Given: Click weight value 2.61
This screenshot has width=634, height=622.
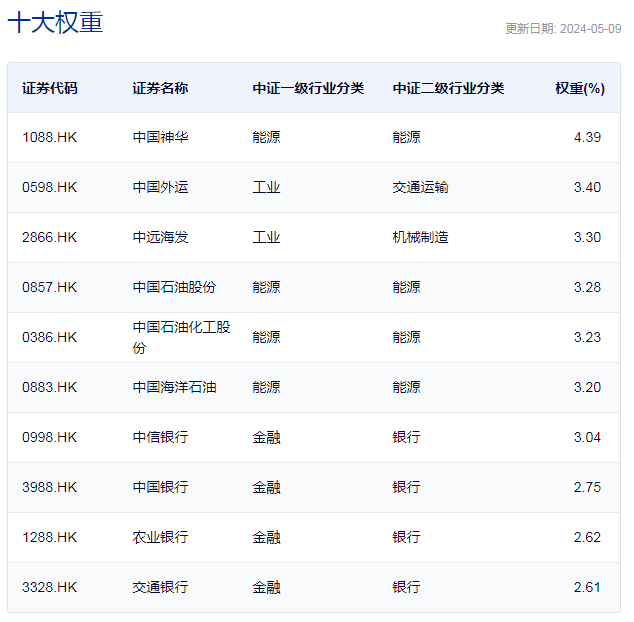Looking at the screenshot, I should (587, 588).
